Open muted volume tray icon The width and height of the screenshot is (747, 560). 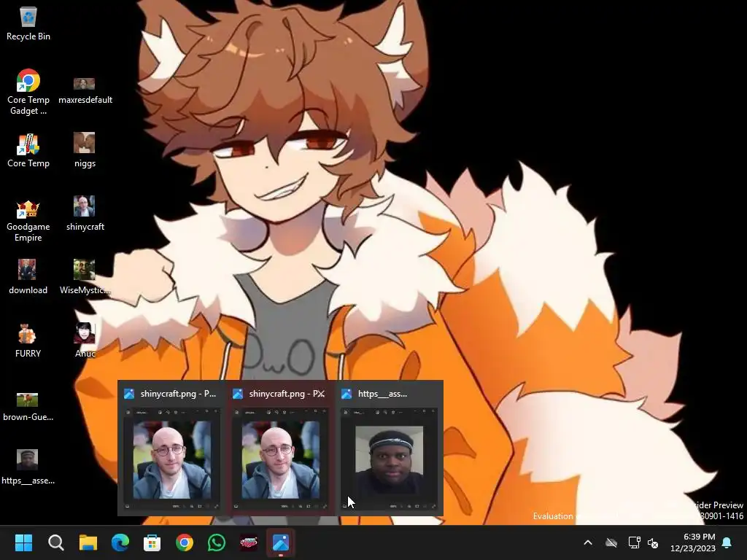pyautogui.click(x=653, y=542)
